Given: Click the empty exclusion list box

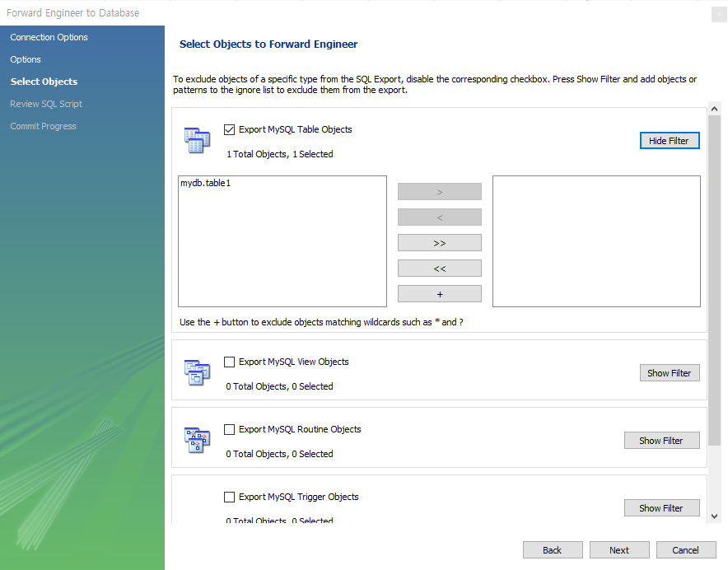Looking at the screenshot, I should point(596,241).
